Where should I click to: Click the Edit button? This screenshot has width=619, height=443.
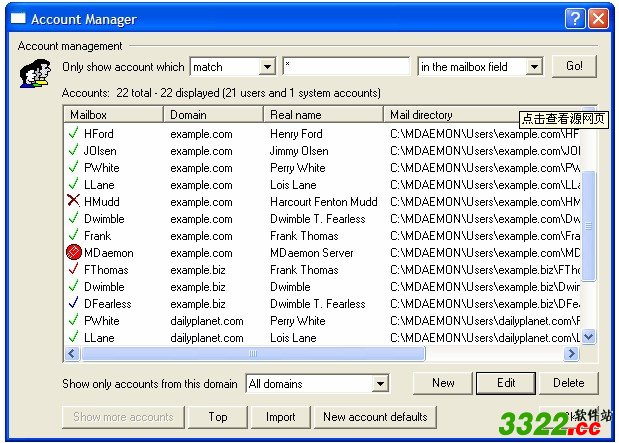coord(506,383)
